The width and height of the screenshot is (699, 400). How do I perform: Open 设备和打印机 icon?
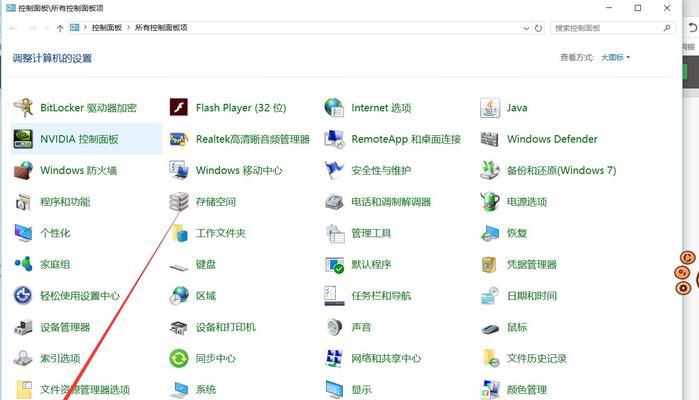coord(179,327)
